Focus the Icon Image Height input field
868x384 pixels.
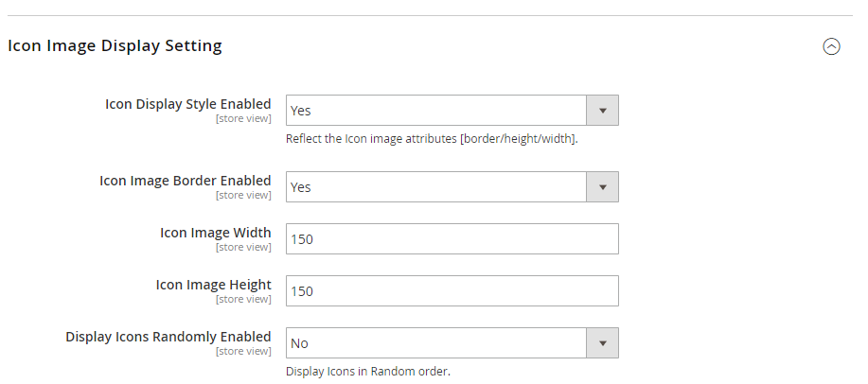pyautogui.click(x=452, y=291)
